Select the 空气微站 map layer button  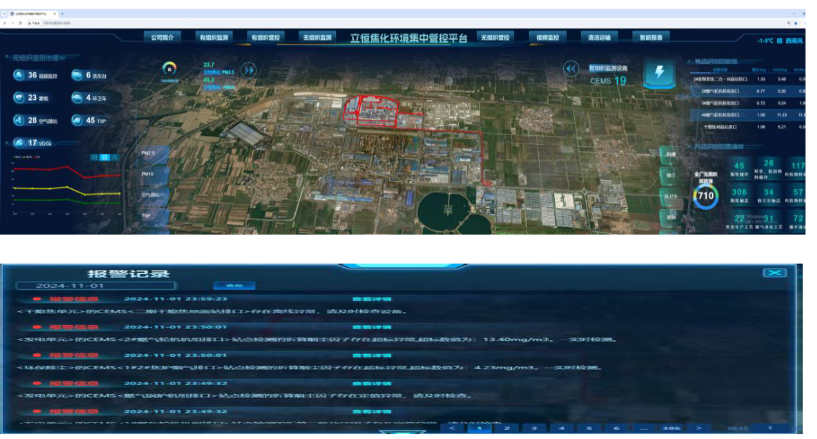click(154, 195)
